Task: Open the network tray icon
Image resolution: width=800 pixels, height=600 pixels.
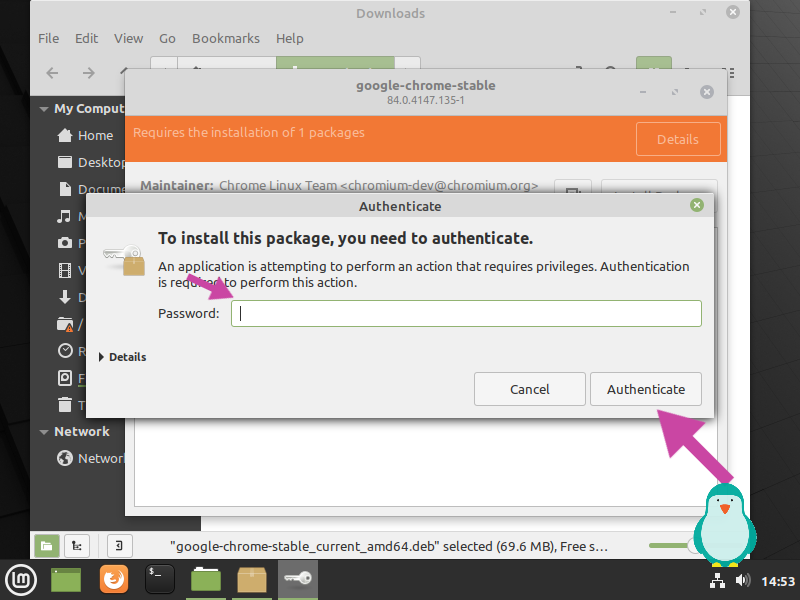Action: click(717, 581)
